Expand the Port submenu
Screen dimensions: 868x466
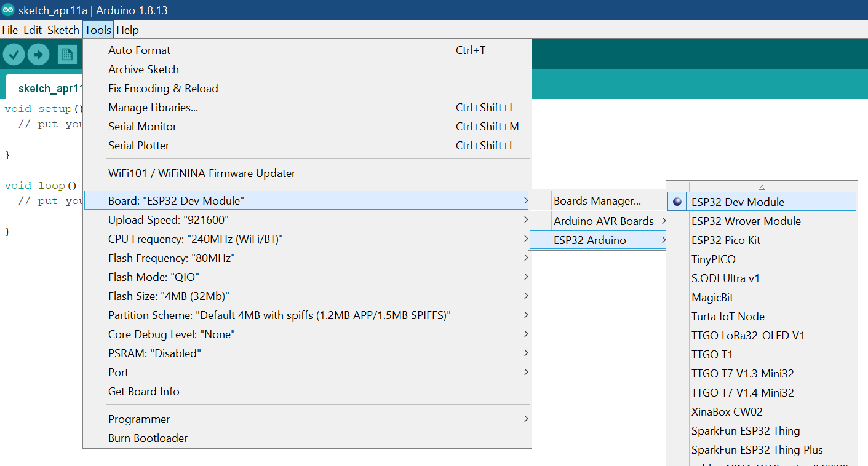[x=307, y=373]
